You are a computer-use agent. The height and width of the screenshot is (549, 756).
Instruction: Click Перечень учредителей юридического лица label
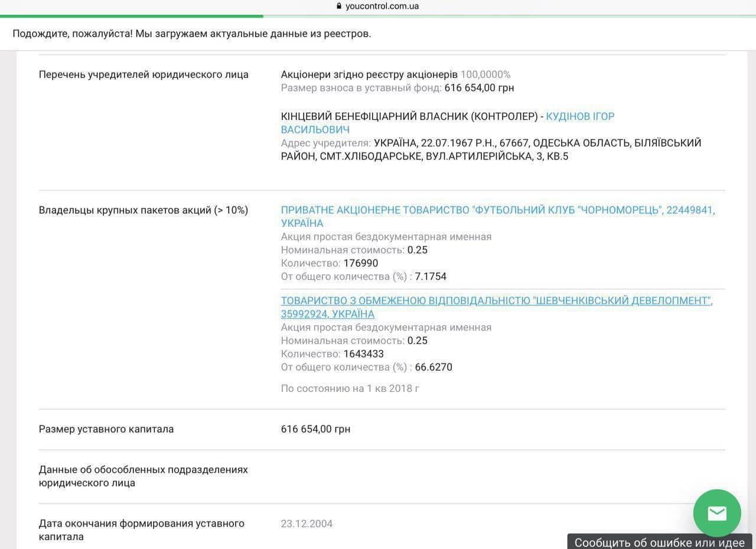click(144, 74)
